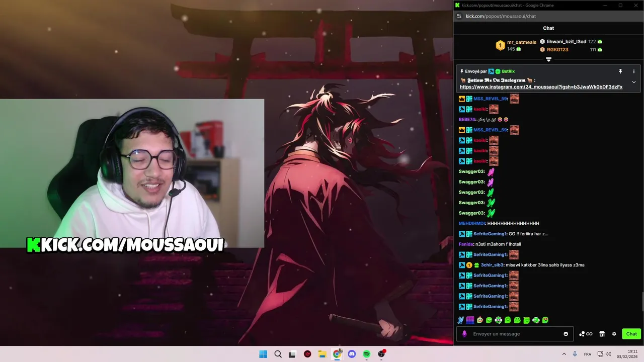Click the tray microphone icon
This screenshot has height=362, width=644.
click(x=575, y=354)
